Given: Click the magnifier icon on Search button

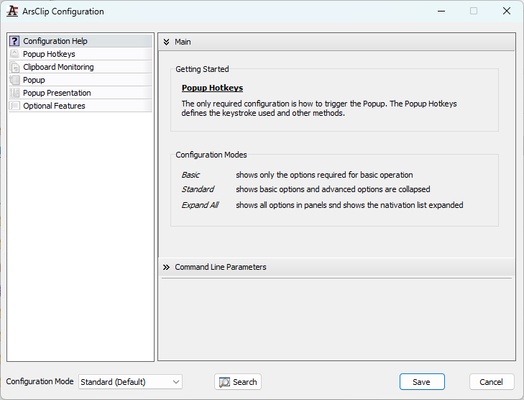Looking at the screenshot, I should coord(224,382).
